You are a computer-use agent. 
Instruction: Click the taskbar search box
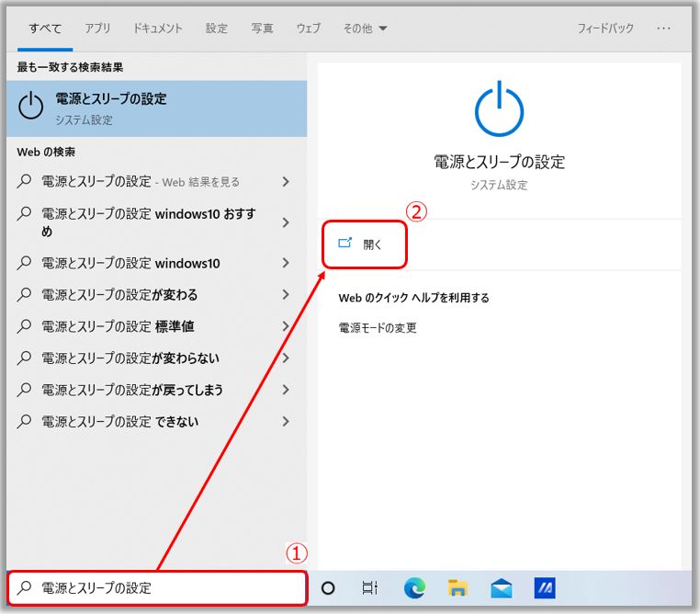(158, 588)
